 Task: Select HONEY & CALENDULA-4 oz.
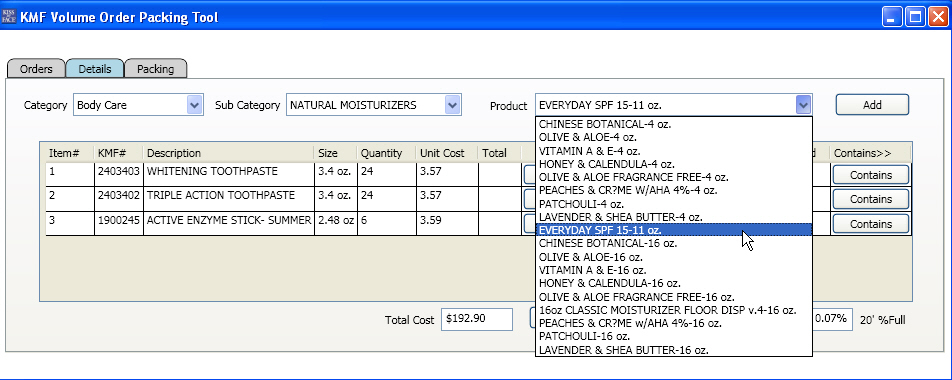(x=673, y=164)
